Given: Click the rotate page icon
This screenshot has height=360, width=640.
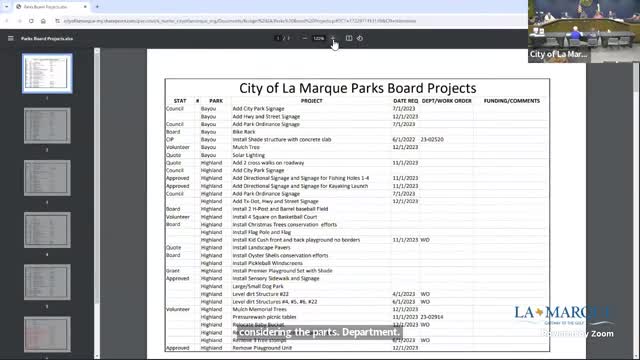Looking at the screenshot, I should [x=360, y=38].
